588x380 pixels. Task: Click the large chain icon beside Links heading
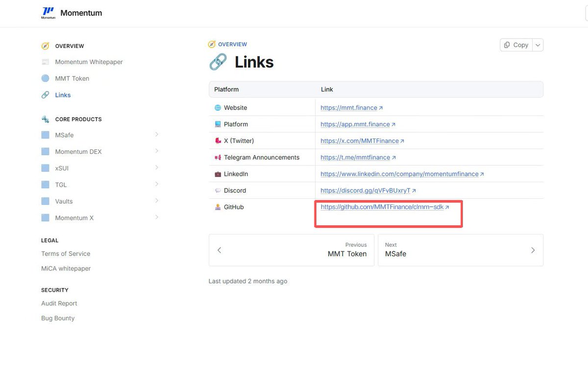coord(218,62)
